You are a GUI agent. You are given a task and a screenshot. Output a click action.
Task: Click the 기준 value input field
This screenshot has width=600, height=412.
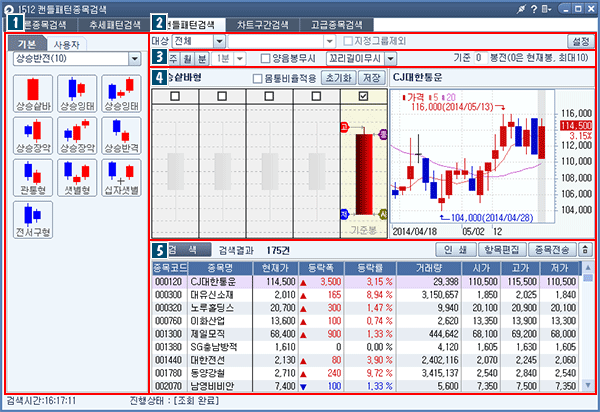point(478,60)
